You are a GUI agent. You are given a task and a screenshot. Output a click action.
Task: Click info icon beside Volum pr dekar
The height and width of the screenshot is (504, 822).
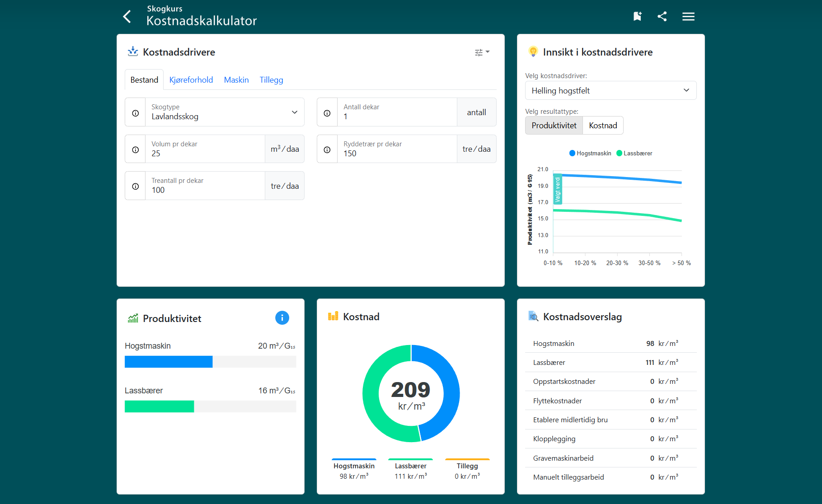(x=136, y=149)
